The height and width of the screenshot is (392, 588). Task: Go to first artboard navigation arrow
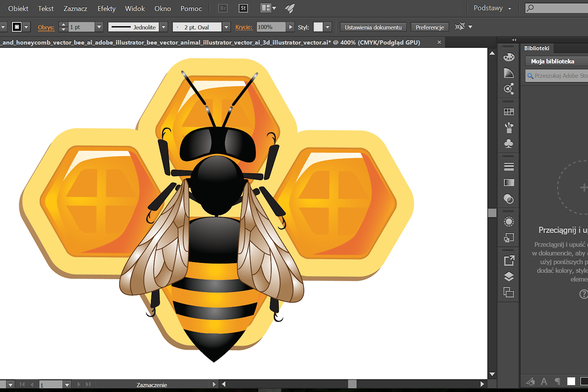(x=22, y=384)
